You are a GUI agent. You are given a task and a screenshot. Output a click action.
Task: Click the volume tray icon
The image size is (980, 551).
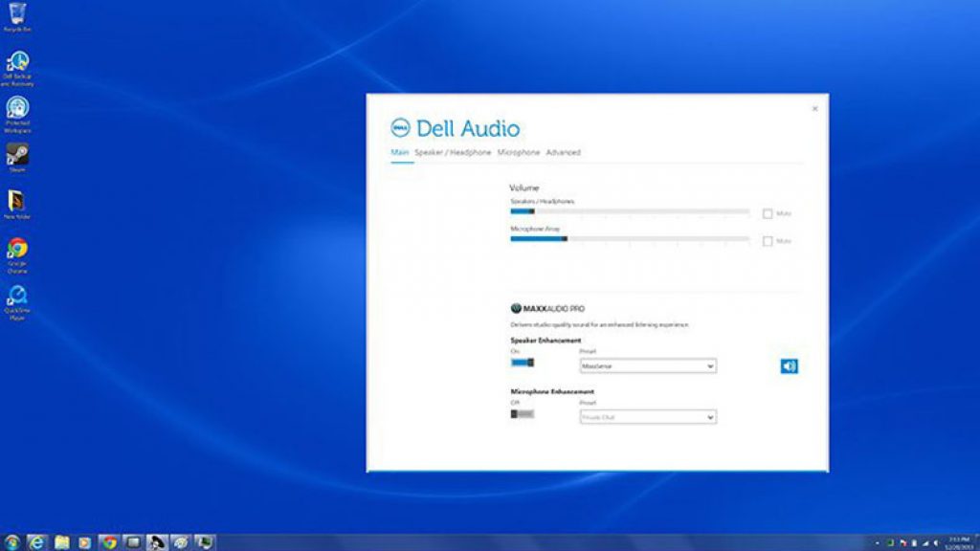pos(936,543)
